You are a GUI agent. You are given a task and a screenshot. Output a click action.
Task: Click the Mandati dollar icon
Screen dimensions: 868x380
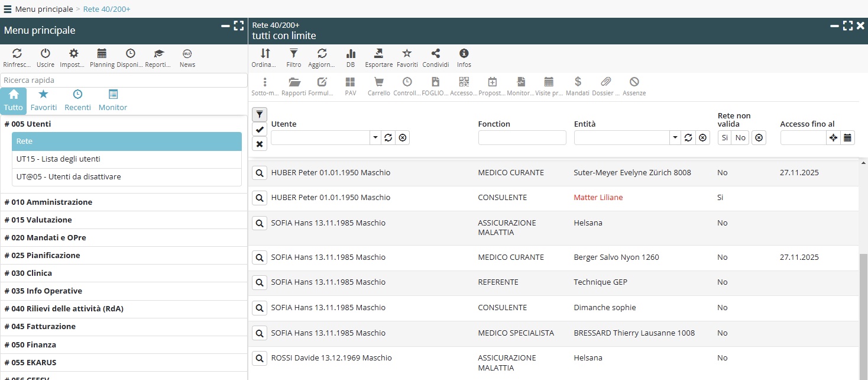(x=578, y=82)
